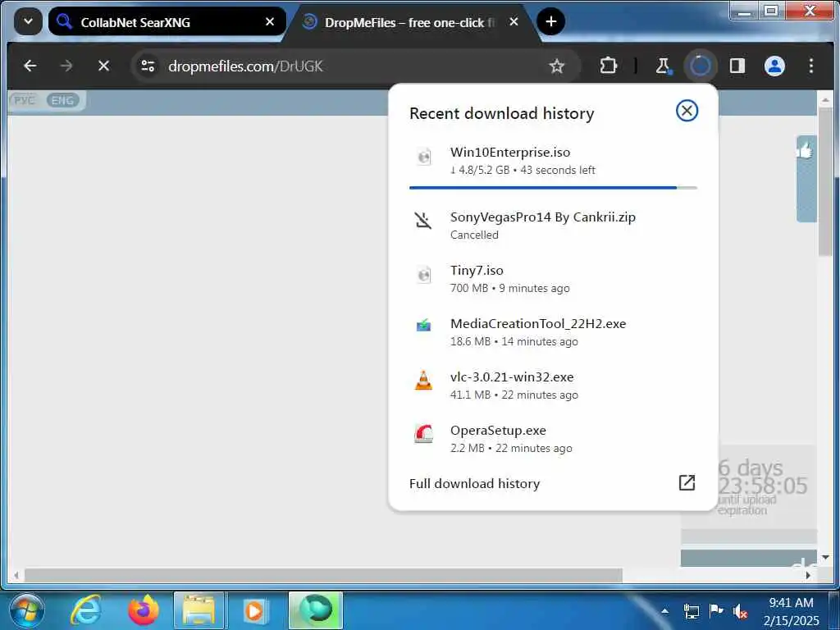This screenshot has height=630, width=840.
Task: Close the Recent download history popup
Action: tap(687, 111)
